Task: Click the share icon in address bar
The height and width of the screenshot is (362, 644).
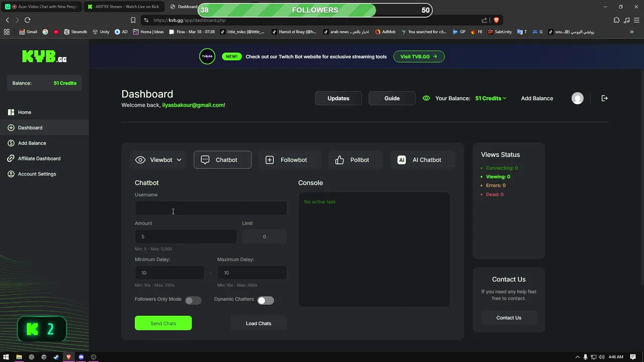Action: click(484, 20)
